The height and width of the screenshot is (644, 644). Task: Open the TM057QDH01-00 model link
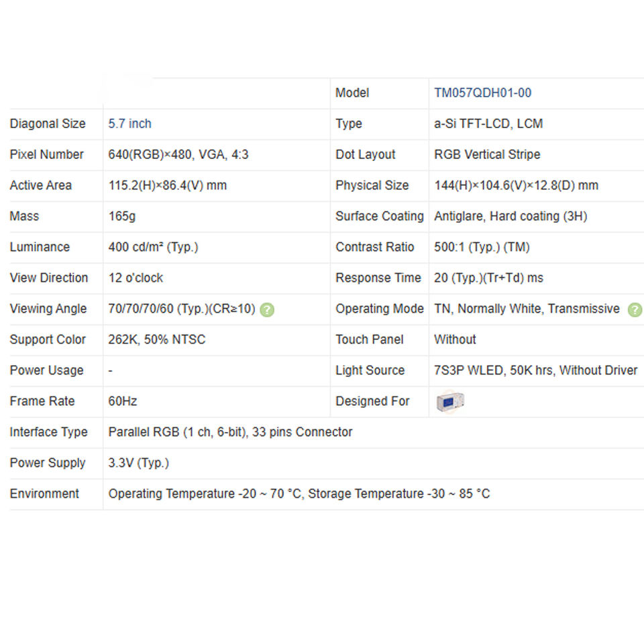point(482,93)
